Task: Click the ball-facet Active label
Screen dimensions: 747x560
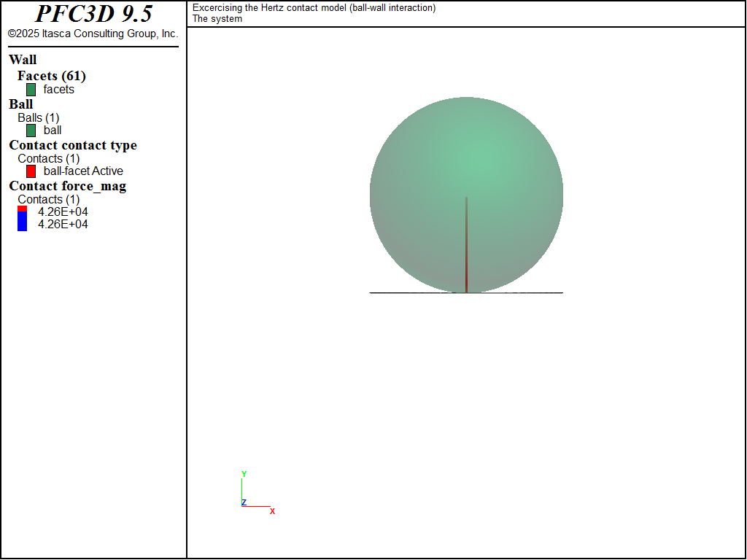Action: (x=83, y=171)
